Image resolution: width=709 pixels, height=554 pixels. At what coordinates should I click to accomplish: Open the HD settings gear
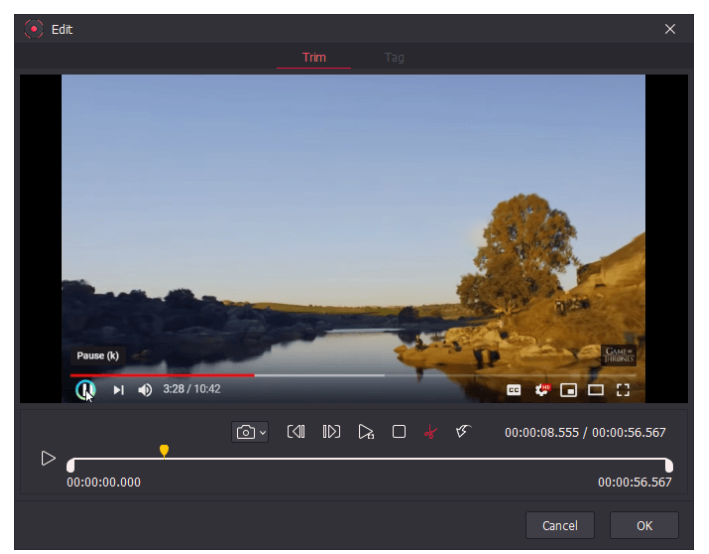542,389
